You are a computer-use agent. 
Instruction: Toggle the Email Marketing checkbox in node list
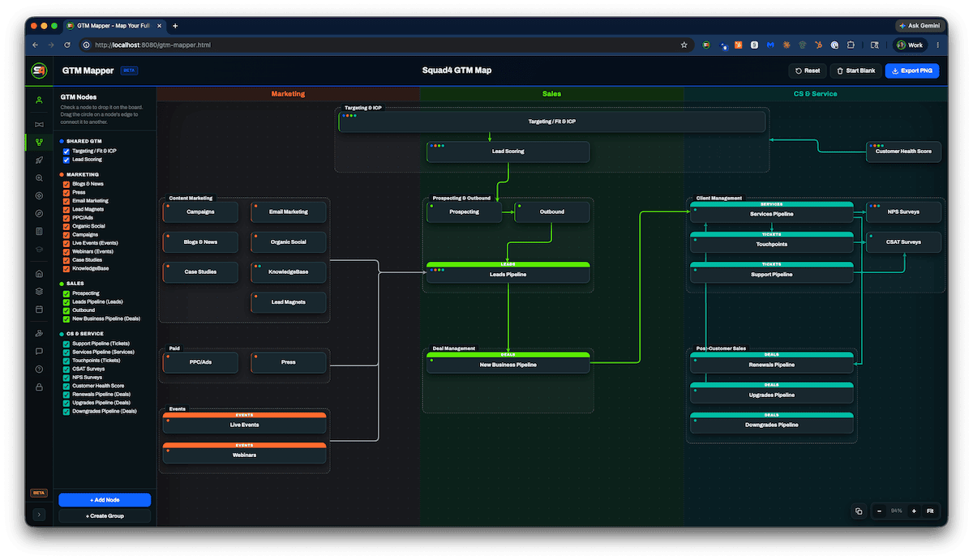click(x=66, y=201)
